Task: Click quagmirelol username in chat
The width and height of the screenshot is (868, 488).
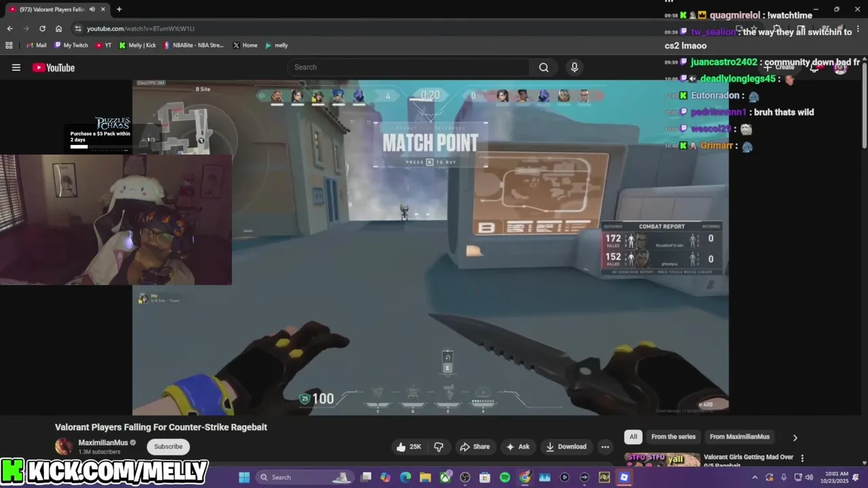Action: [x=734, y=15]
